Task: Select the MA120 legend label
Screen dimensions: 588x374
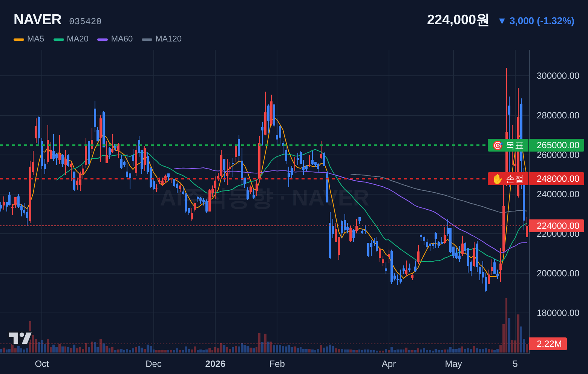Action: pyautogui.click(x=168, y=39)
